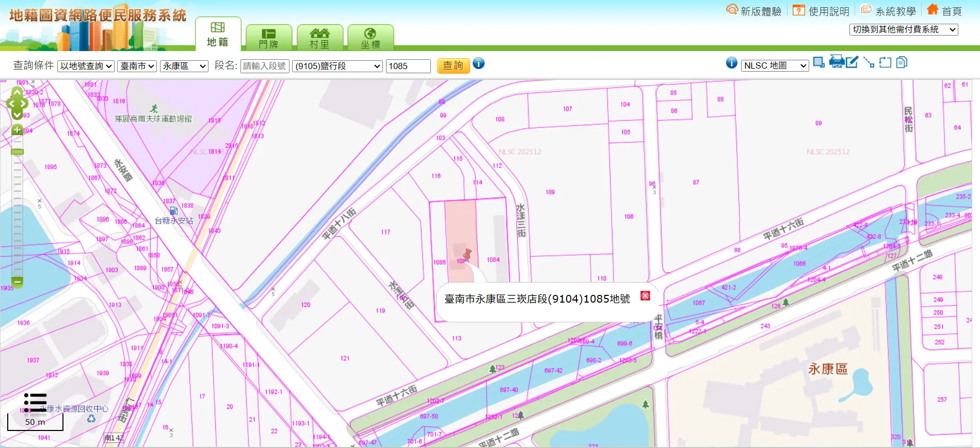Switch to the 門牌 address tab
The image size is (980, 448).
[268, 38]
